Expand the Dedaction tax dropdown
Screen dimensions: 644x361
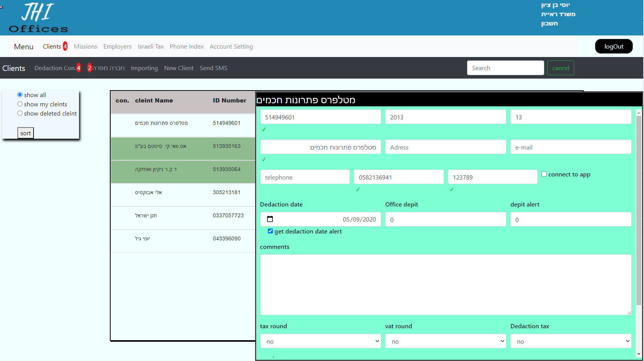[x=570, y=341]
